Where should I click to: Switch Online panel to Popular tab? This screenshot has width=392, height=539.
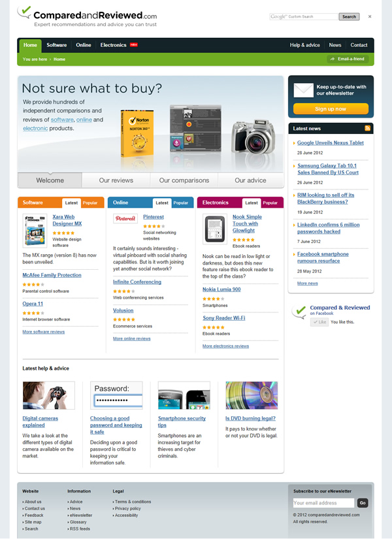click(x=181, y=203)
